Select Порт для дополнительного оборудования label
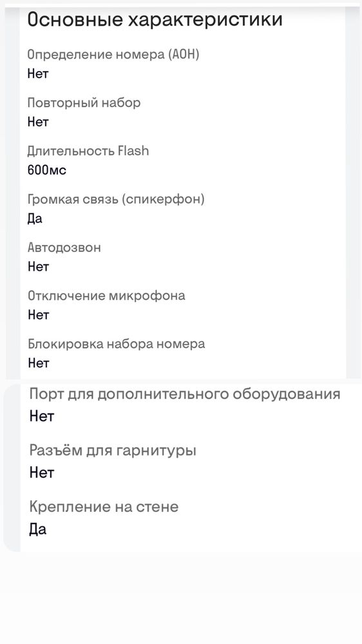 (185, 395)
